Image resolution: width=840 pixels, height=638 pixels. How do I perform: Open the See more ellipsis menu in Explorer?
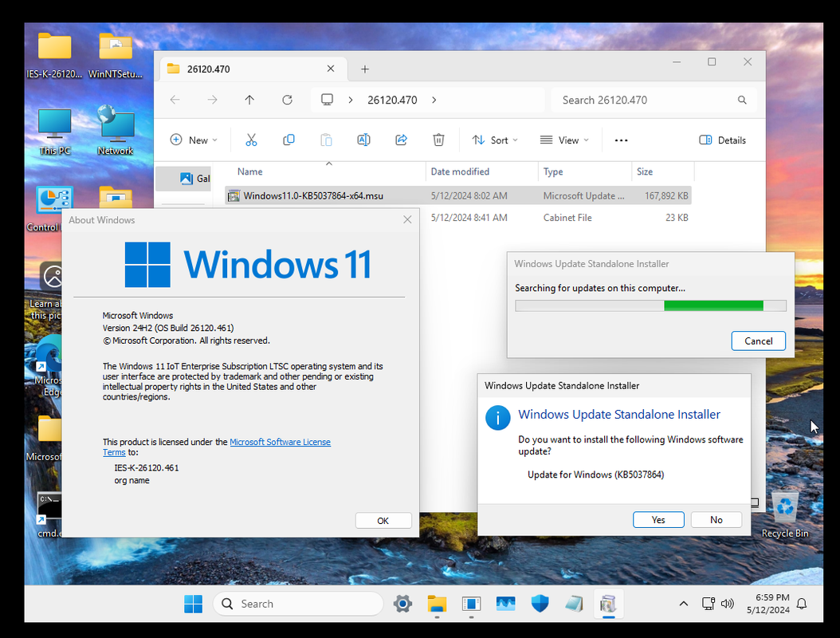pyautogui.click(x=621, y=140)
